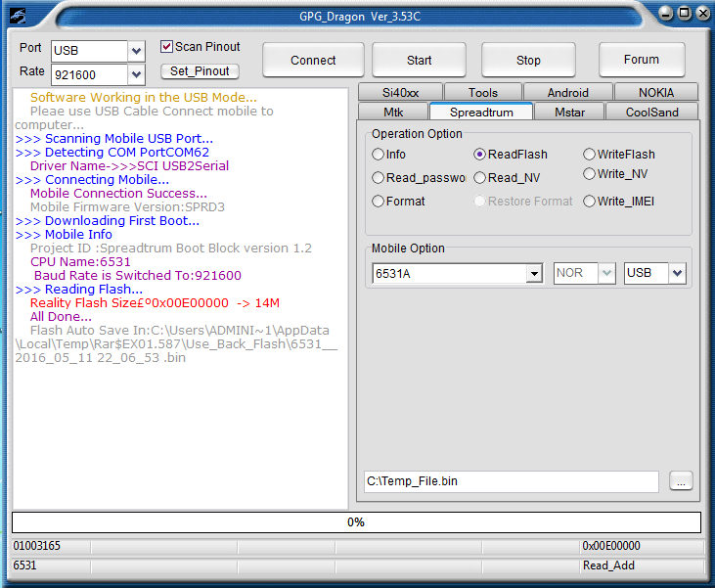This screenshot has width=715, height=588.
Task: Click '>>> Downloading First Boot...' log line
Action: click(108, 221)
